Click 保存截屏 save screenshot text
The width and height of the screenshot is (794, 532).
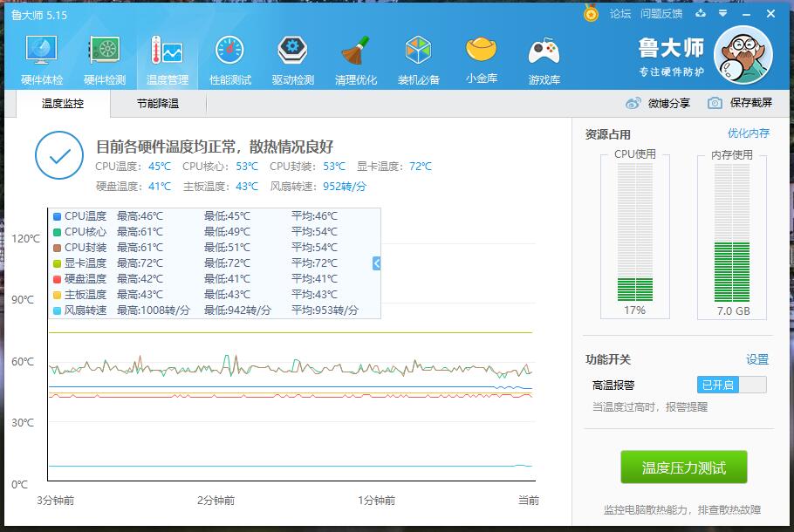(x=751, y=103)
